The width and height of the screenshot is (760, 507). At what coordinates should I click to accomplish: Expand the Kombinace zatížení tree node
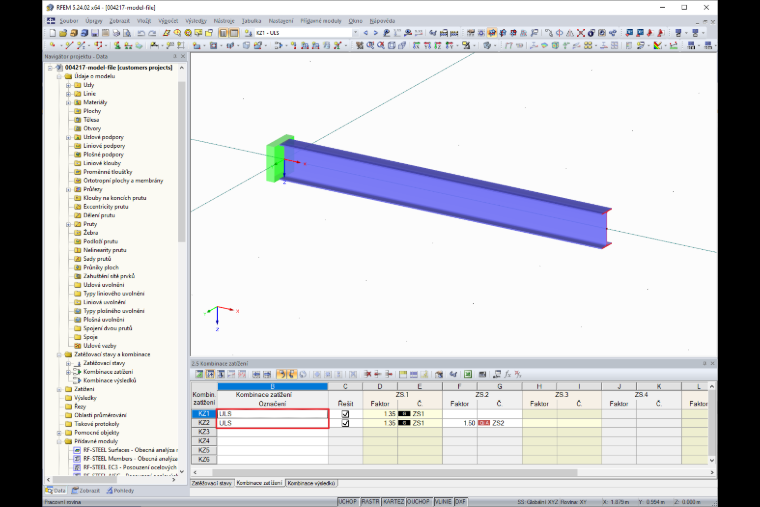pos(68,372)
